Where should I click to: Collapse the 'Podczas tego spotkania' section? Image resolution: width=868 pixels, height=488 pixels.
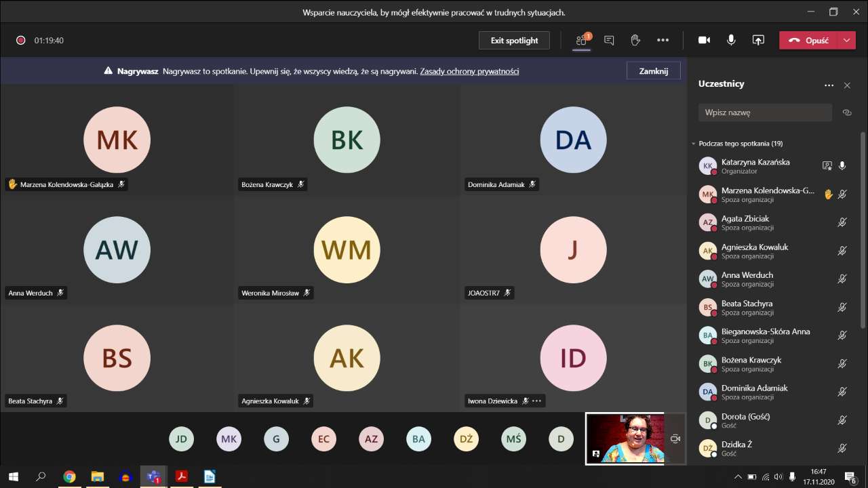click(694, 144)
